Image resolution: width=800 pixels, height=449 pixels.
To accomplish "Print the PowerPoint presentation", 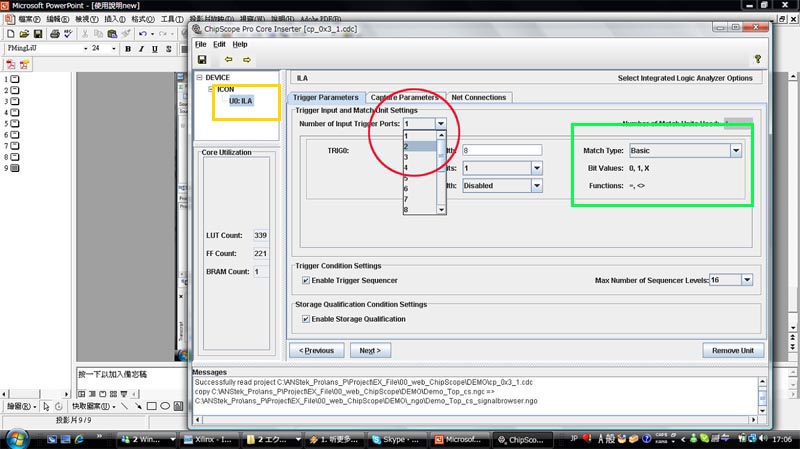I will coord(55,34).
